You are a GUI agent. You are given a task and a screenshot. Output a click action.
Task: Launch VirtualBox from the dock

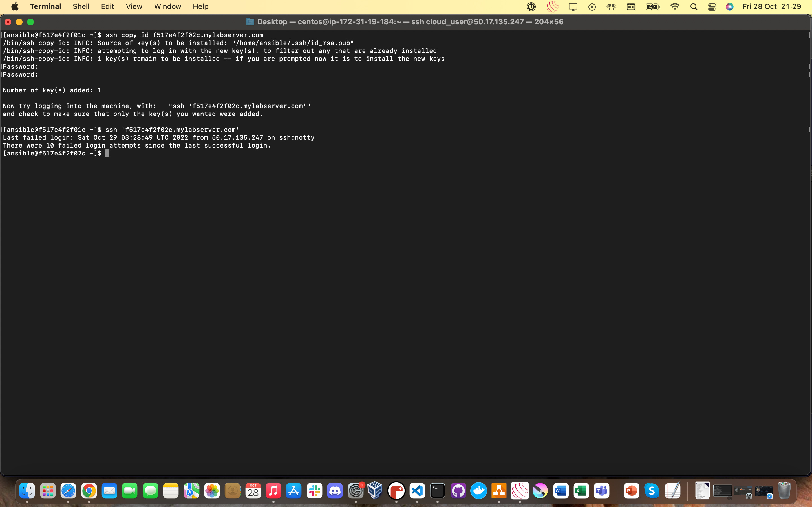coord(375,491)
